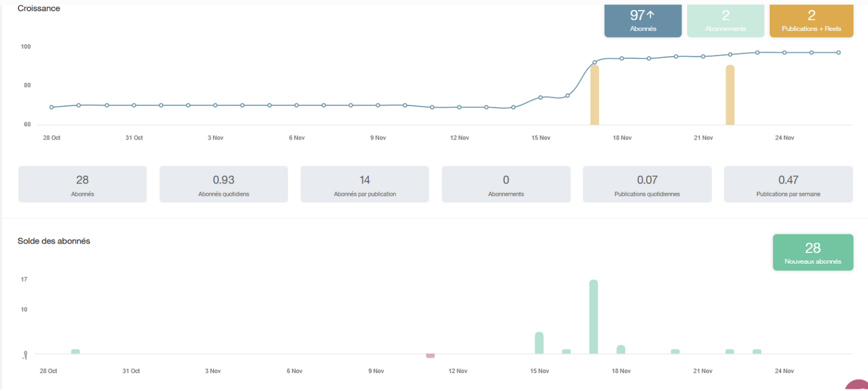
Task: Click the second orange publication bar near 22 Nov
Action: [x=730, y=95]
